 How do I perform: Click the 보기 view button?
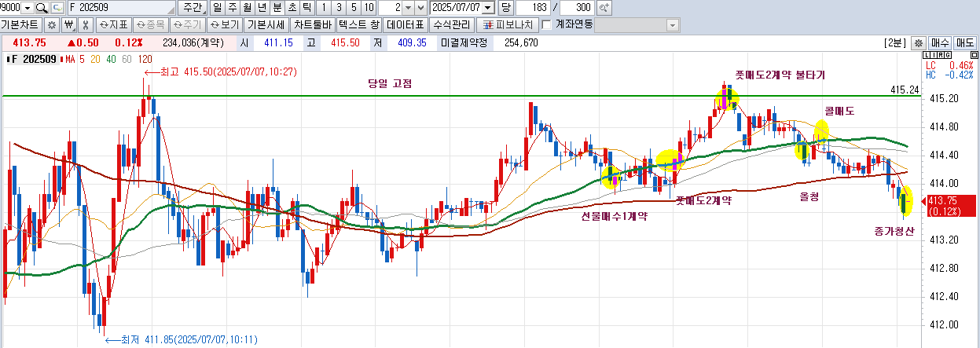coord(225,24)
